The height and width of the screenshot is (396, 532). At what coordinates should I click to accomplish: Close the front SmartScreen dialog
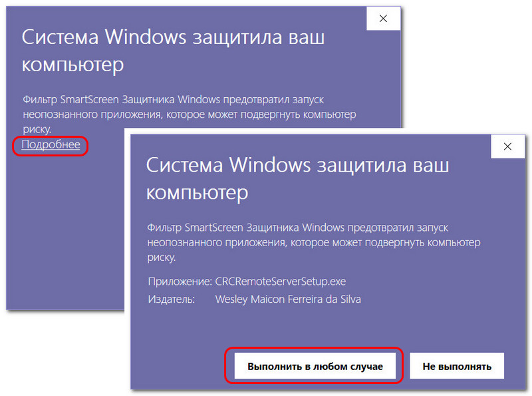pos(507,146)
